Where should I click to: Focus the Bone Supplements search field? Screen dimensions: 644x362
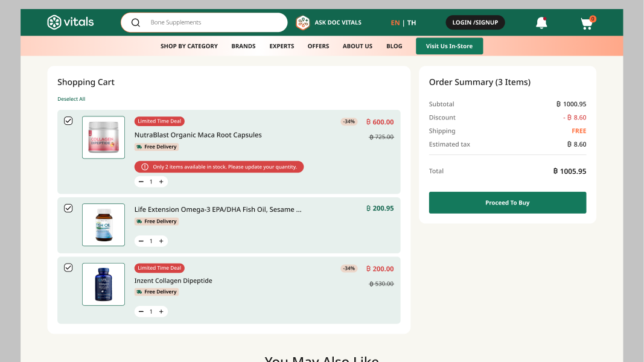point(204,22)
